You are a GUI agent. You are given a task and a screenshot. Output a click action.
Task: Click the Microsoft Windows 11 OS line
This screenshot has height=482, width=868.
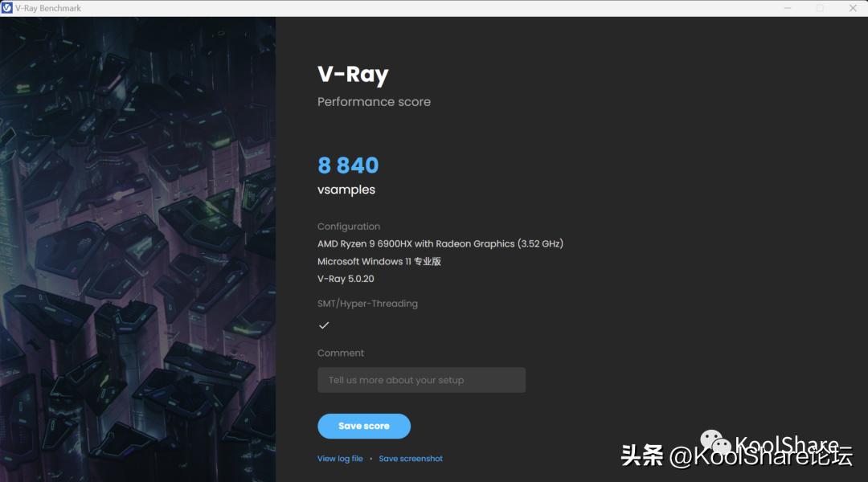tap(379, 261)
